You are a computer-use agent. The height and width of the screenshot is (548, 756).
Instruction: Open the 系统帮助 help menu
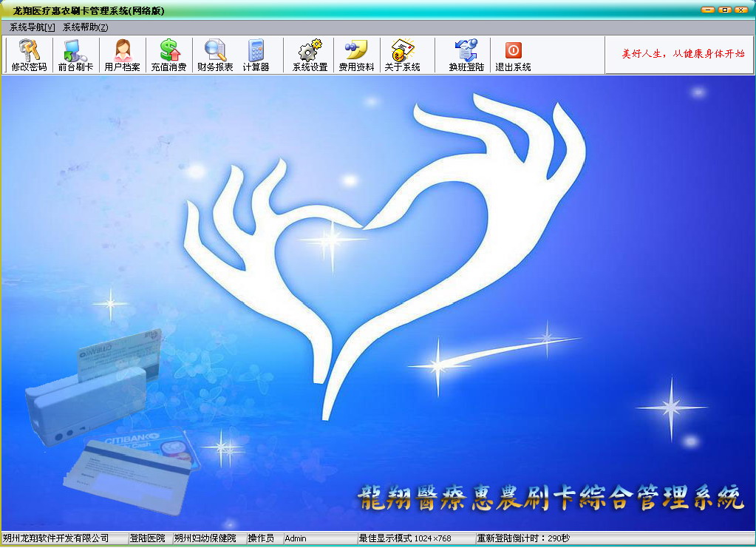coord(85,27)
